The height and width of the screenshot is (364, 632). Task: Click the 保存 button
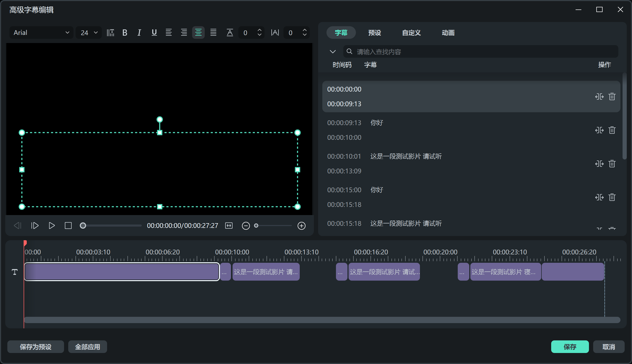(x=570, y=347)
